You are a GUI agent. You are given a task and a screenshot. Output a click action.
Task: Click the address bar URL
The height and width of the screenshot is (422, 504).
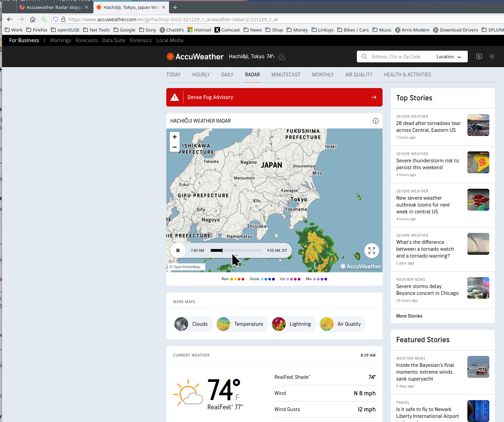[173, 20]
